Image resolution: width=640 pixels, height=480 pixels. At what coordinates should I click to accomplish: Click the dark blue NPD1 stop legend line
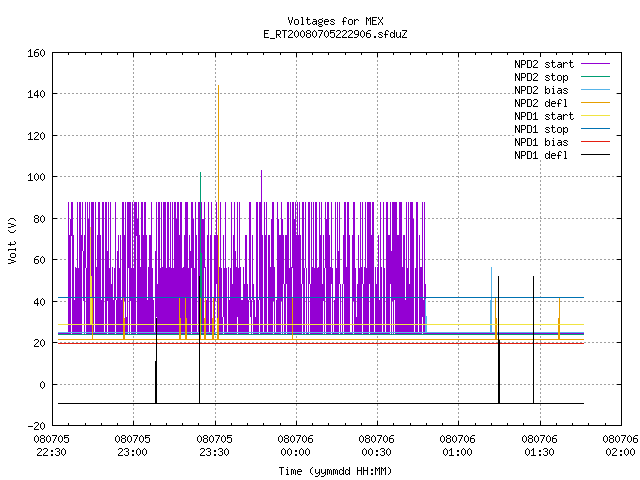tap(596, 129)
